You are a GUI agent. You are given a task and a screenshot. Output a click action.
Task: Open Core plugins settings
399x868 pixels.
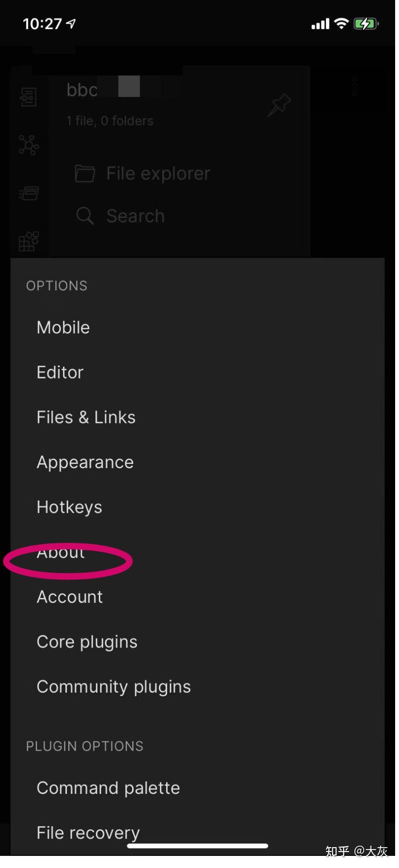point(87,642)
